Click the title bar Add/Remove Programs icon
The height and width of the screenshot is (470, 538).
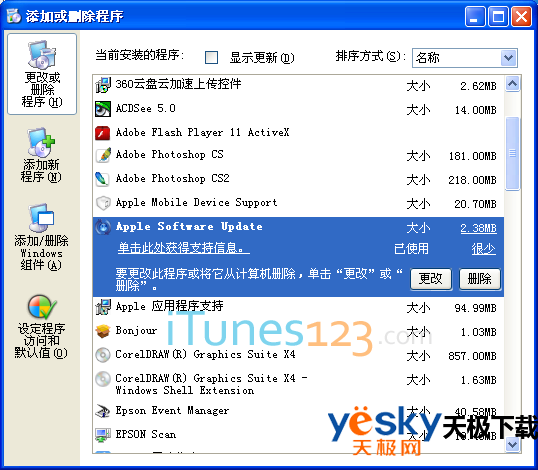tap(14, 16)
